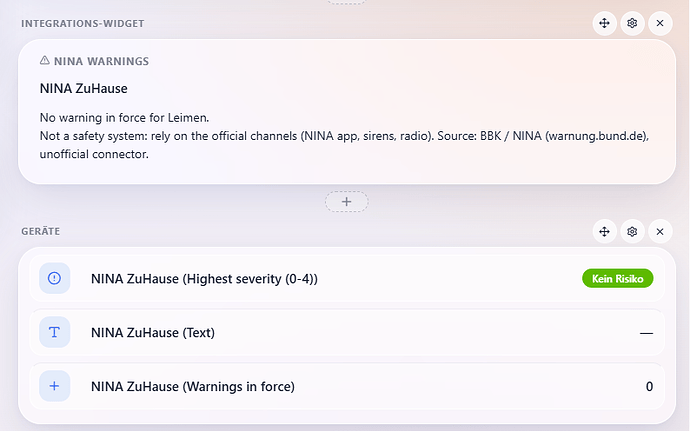This screenshot has height=431, width=690.
Task: Click the NINA WARNINGS heading
Action: tap(101, 61)
